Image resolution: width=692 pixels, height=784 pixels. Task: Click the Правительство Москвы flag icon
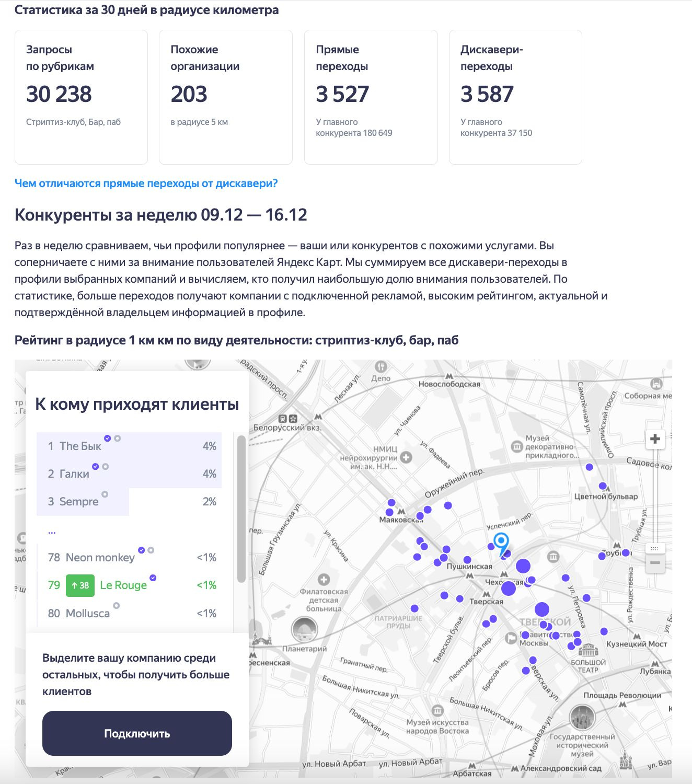511,638
